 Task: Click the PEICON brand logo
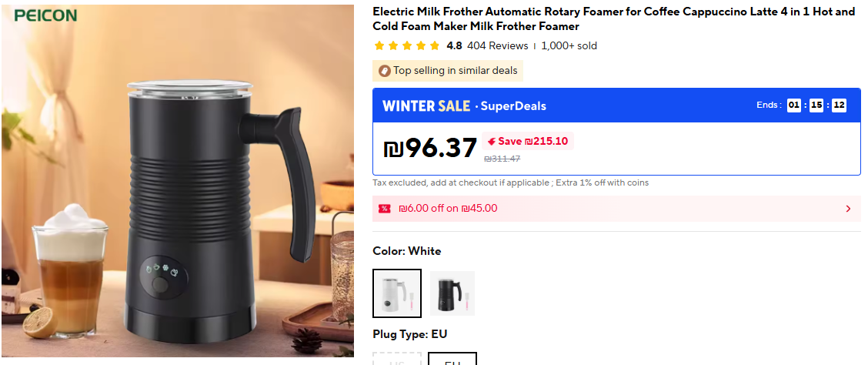point(45,15)
